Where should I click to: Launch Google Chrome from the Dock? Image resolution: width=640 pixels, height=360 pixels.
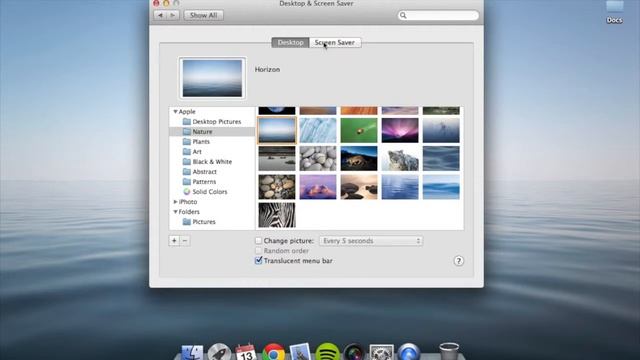[x=273, y=352]
